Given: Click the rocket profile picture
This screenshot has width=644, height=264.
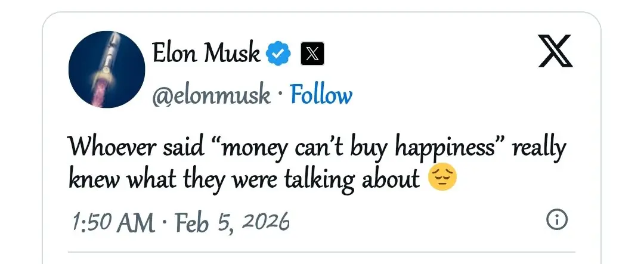Looking at the screenshot, I should pos(107,70).
